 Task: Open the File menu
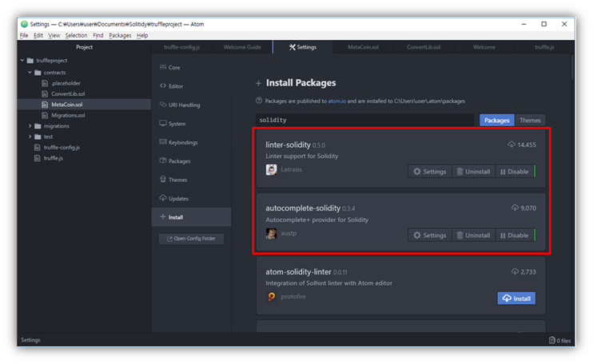[x=24, y=35]
